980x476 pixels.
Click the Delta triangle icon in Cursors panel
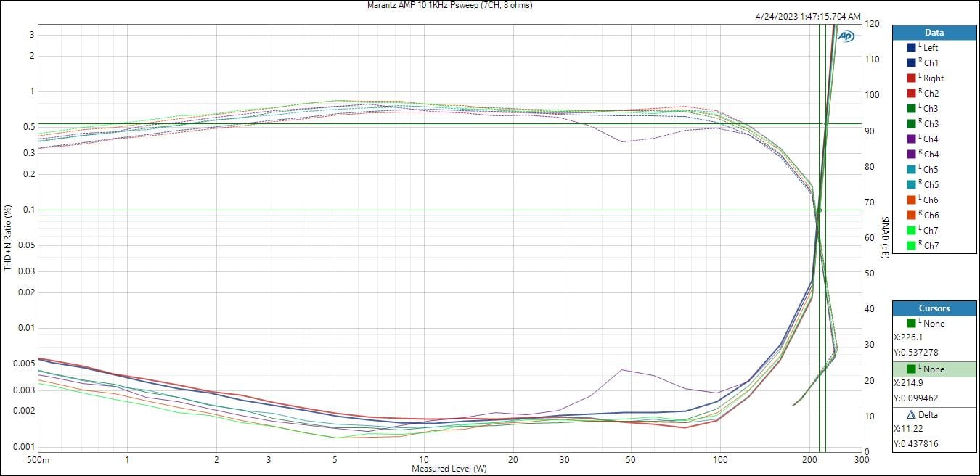pyautogui.click(x=912, y=415)
